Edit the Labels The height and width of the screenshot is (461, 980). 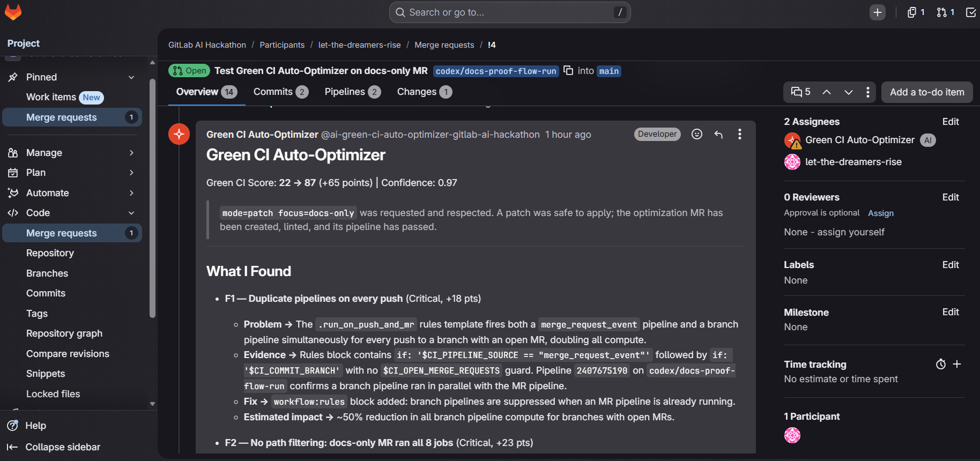click(x=951, y=265)
